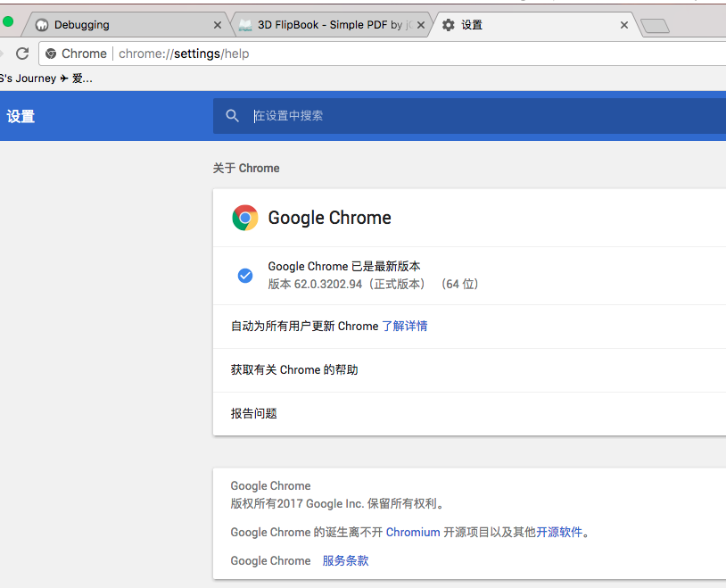Viewport: 726px width, 588px height.
Task: Close the 设置 settings tab
Action: (x=624, y=25)
